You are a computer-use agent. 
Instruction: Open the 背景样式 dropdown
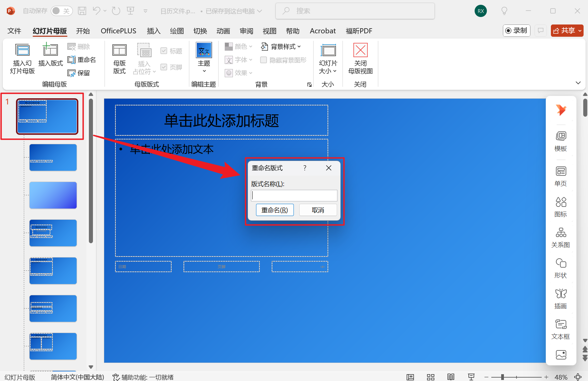pos(281,46)
